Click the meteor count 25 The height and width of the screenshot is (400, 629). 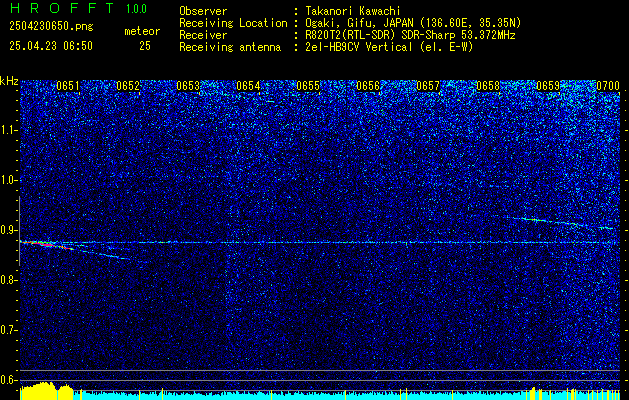pos(145,46)
